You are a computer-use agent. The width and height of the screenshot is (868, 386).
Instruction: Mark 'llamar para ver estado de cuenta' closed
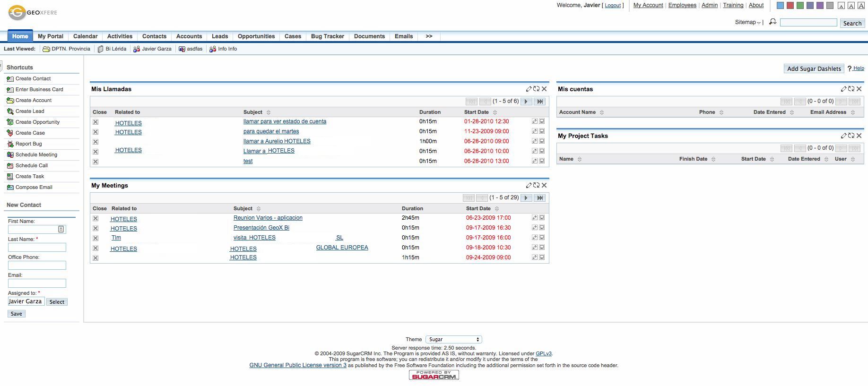coord(95,122)
